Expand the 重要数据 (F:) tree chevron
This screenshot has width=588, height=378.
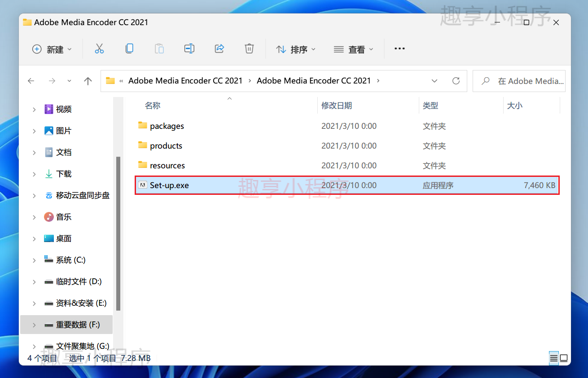(34, 325)
